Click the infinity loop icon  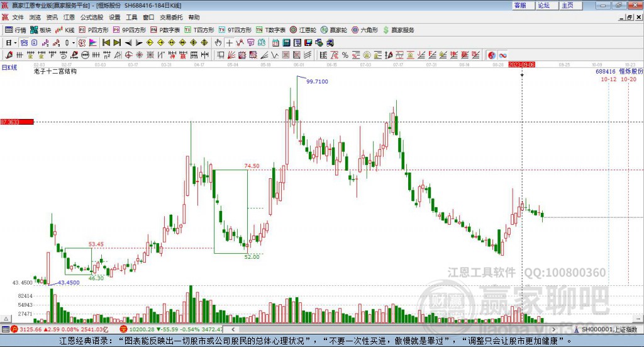pos(502,55)
